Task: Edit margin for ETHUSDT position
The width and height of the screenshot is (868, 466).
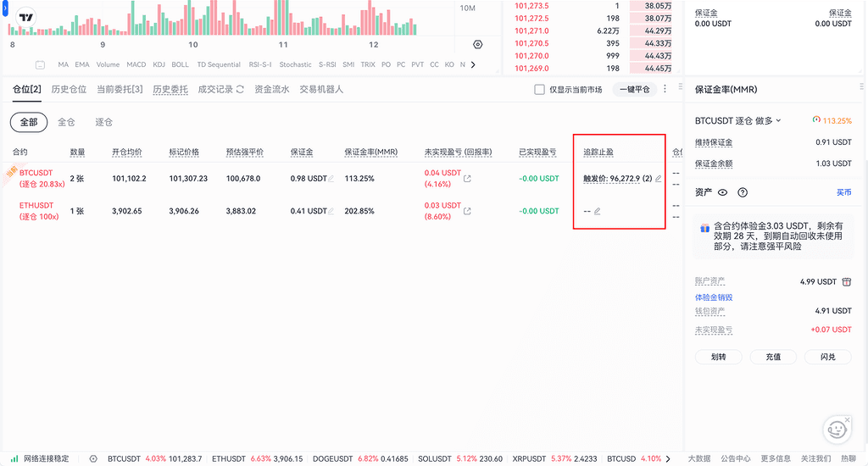Action: pyautogui.click(x=331, y=211)
